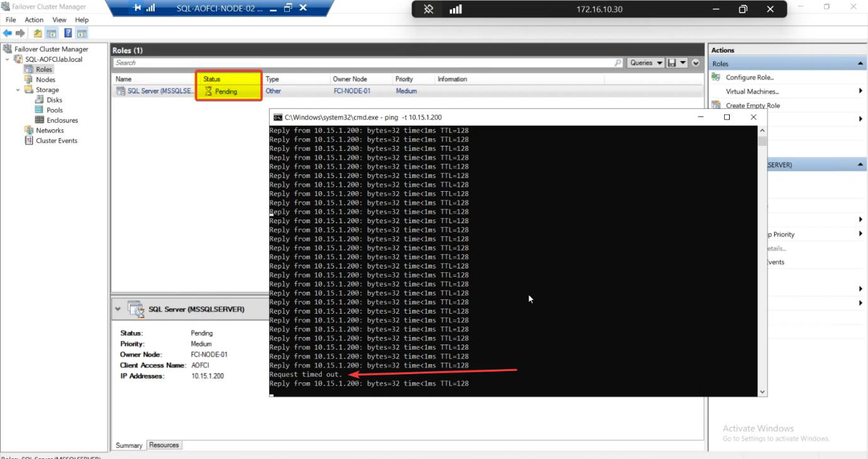Click the Medium priority cell in row
Viewport: 868px width, 459px height.
(x=406, y=91)
